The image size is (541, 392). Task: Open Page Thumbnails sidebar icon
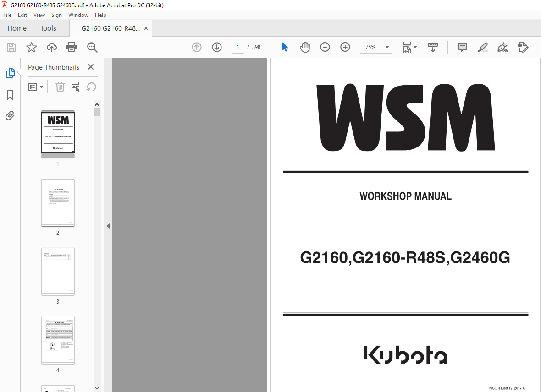click(11, 73)
